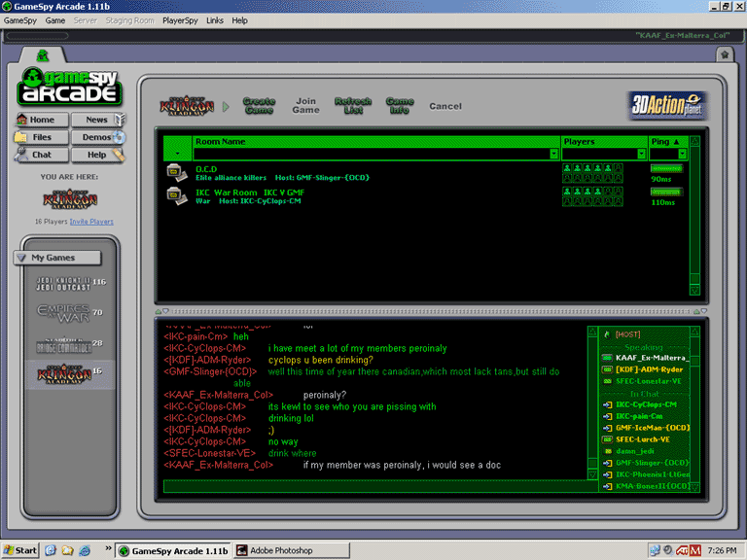Viewport: 747px width, 560px height.
Task: Launch Internet Explorer from quick launch
Action: [x=86, y=550]
